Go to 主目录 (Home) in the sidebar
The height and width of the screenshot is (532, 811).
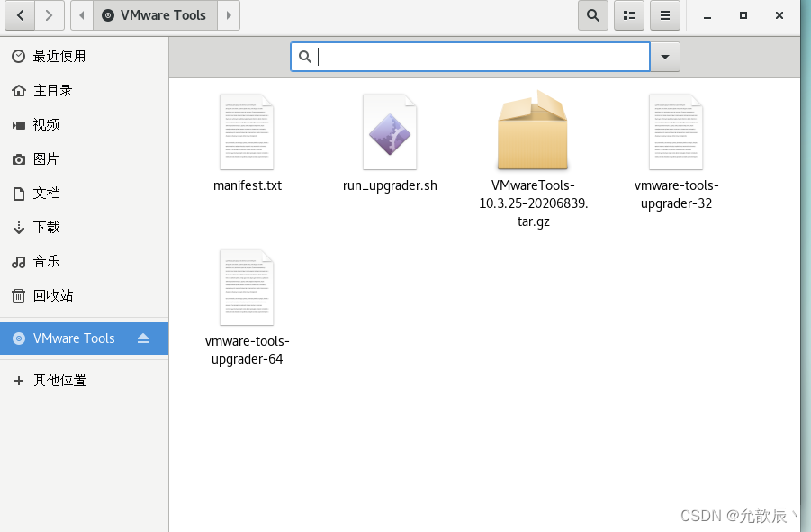point(85,91)
